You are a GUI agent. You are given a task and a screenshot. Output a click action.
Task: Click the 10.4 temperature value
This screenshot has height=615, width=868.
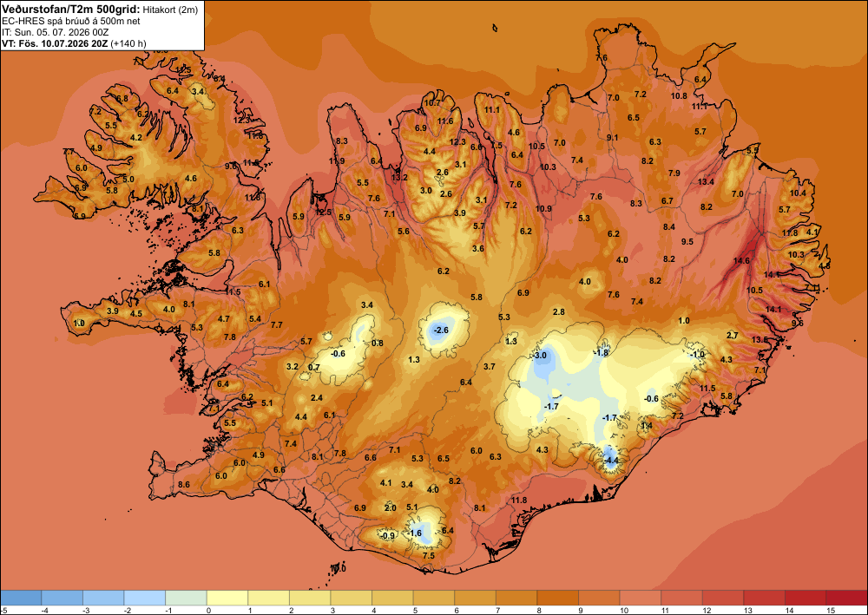798,193
